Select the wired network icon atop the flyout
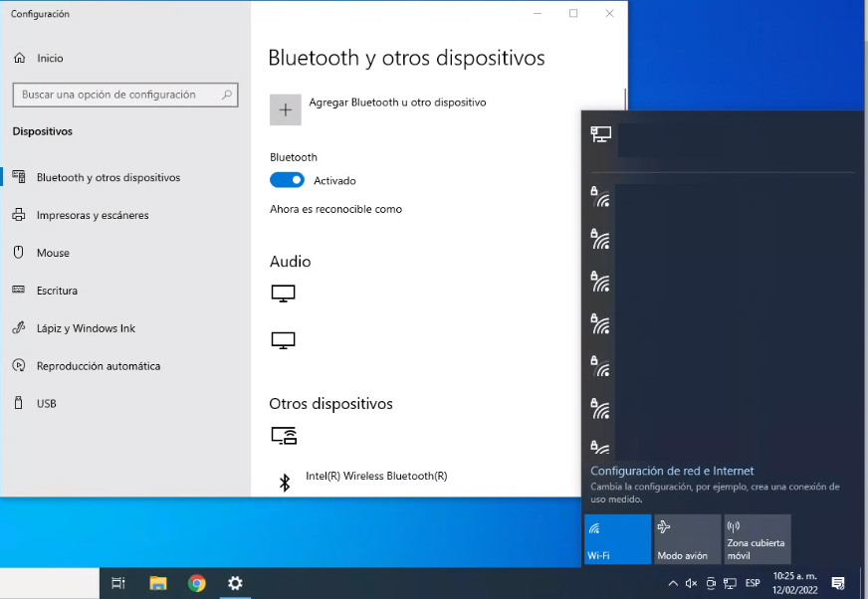This screenshot has width=868, height=599. coord(600,134)
